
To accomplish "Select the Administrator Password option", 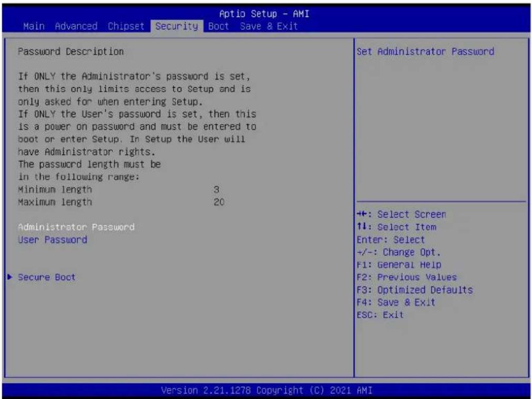I will coord(76,227).
